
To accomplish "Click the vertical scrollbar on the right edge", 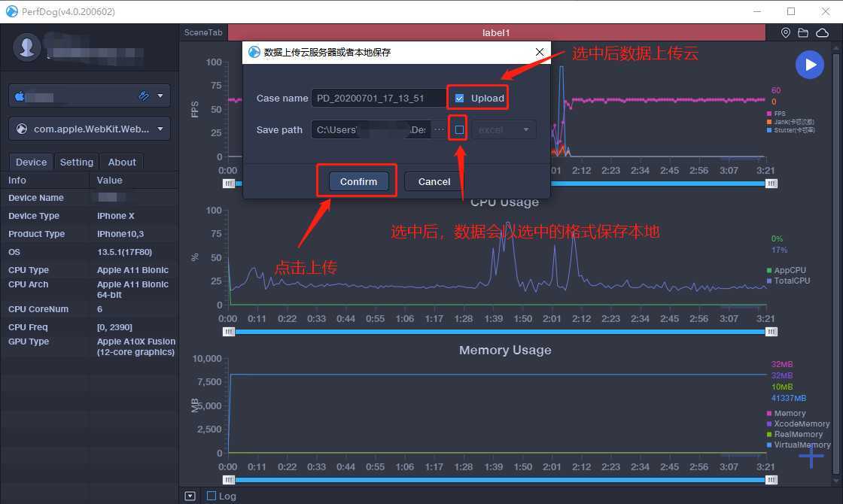I will coord(835,263).
